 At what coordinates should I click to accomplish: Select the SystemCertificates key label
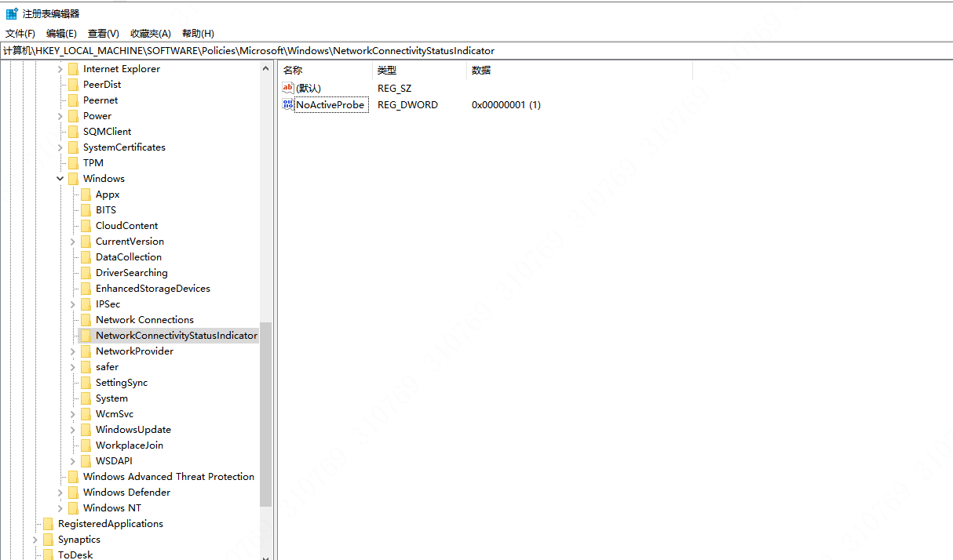tap(124, 147)
